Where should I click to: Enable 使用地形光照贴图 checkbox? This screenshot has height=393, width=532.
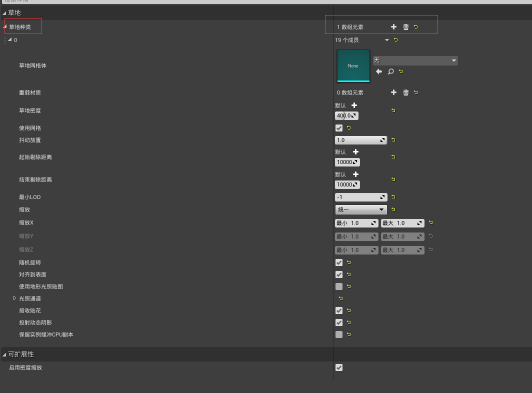[339, 286]
